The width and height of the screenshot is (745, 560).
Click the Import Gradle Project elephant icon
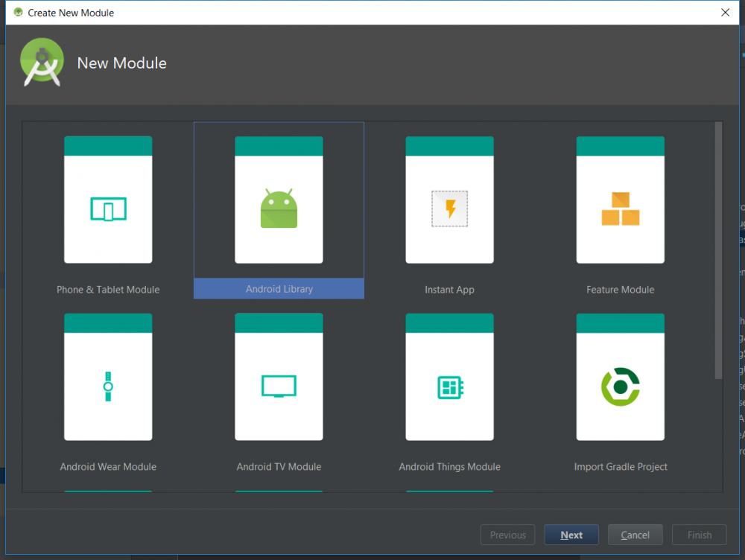click(x=620, y=385)
